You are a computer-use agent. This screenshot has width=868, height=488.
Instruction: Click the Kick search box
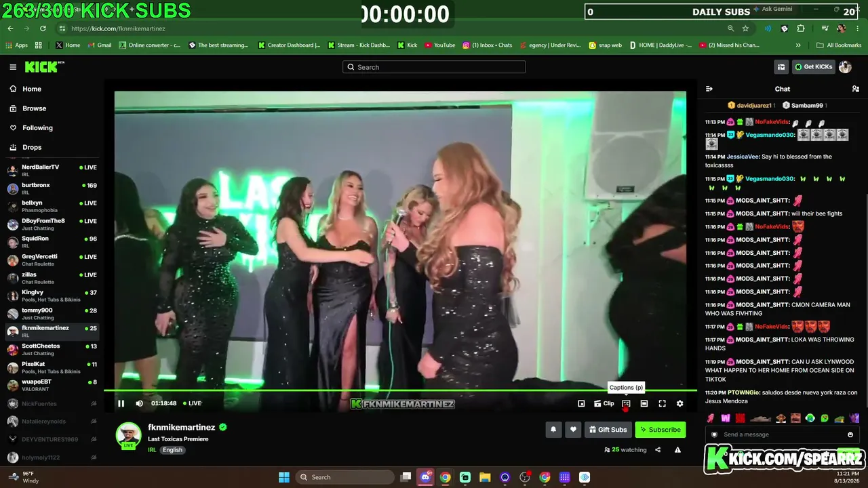click(x=434, y=67)
